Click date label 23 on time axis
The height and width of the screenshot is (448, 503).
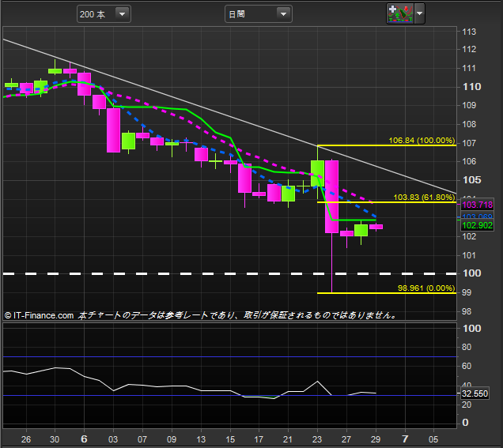[317, 439]
